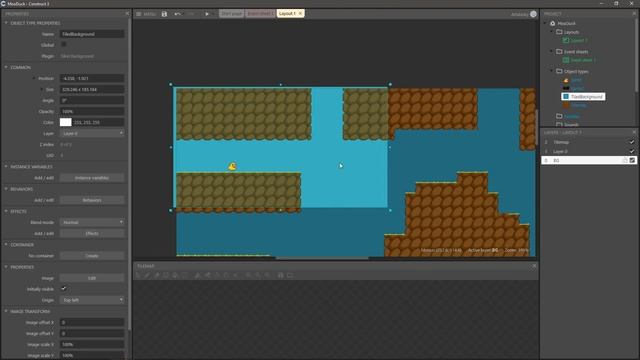Close the Tilemap panel

click(x=534, y=266)
